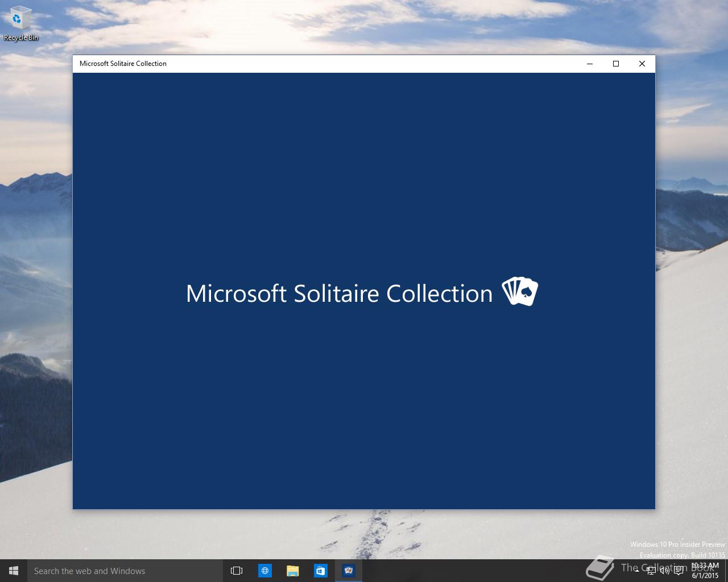Open Task View from the taskbar

[237, 571]
